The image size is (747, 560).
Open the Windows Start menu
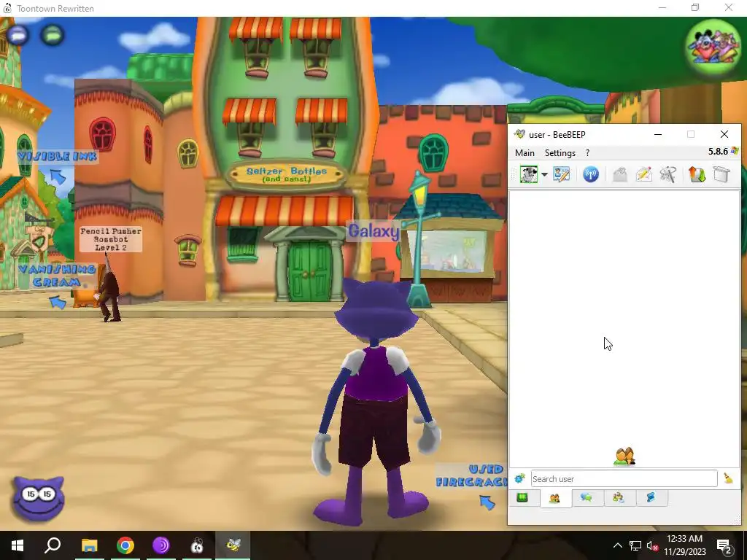coord(18,545)
